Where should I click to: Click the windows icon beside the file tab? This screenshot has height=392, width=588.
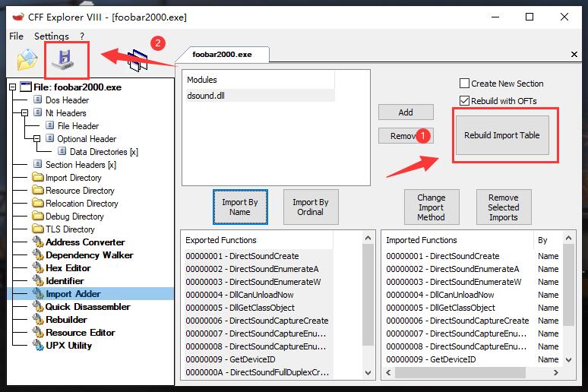pyautogui.click(x=138, y=61)
